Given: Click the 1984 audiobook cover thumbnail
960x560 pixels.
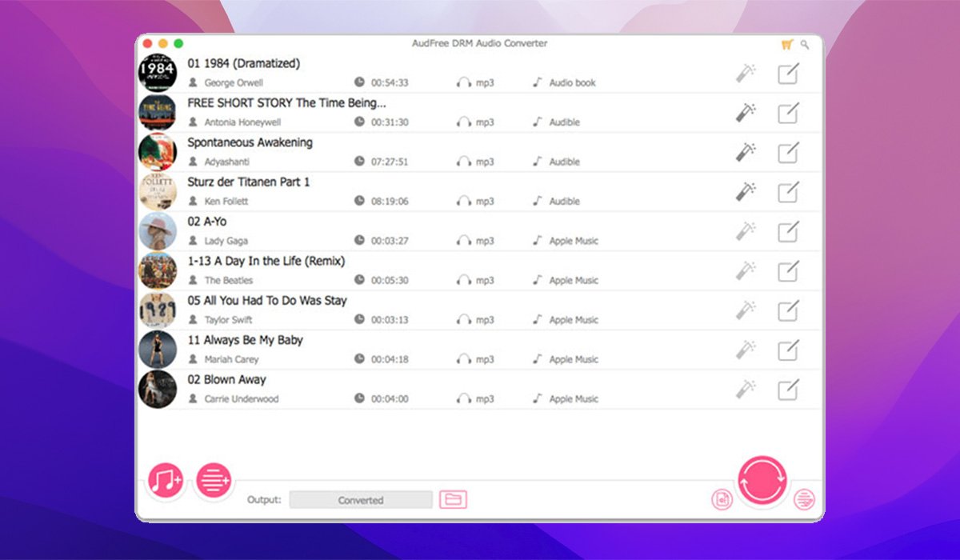Looking at the screenshot, I should [158, 73].
